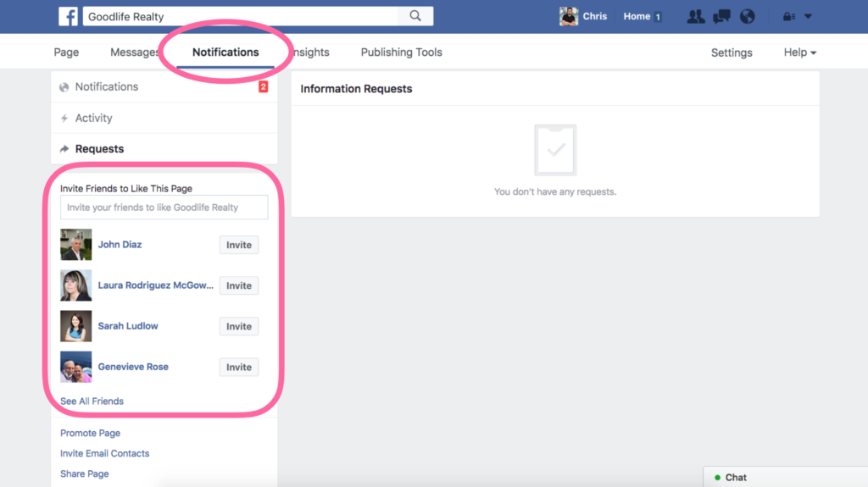Screen dimensions: 868x487
Task: Click Share Page link
Action: click(85, 473)
